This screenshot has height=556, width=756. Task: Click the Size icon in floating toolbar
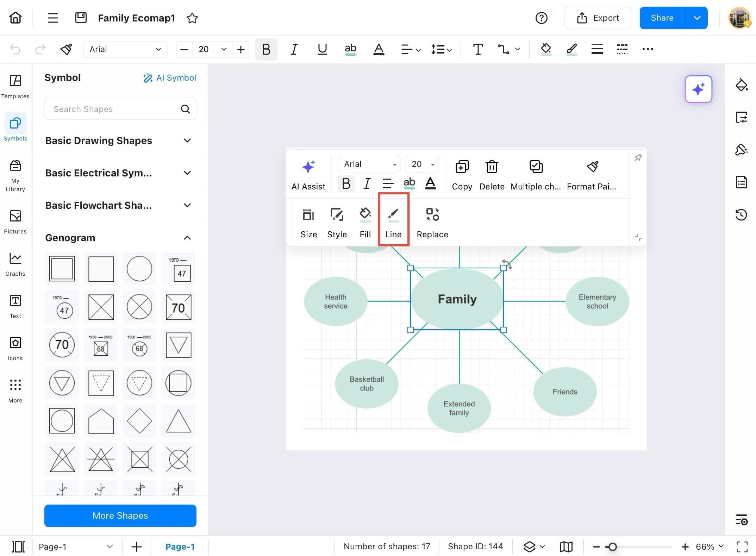point(308,214)
